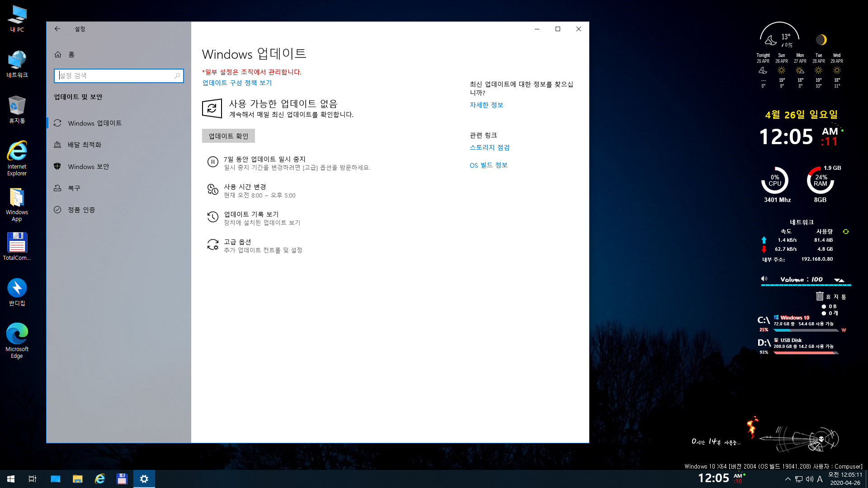Click the network widget refresh icon
Viewport: 868px width, 488px height.
tap(845, 231)
